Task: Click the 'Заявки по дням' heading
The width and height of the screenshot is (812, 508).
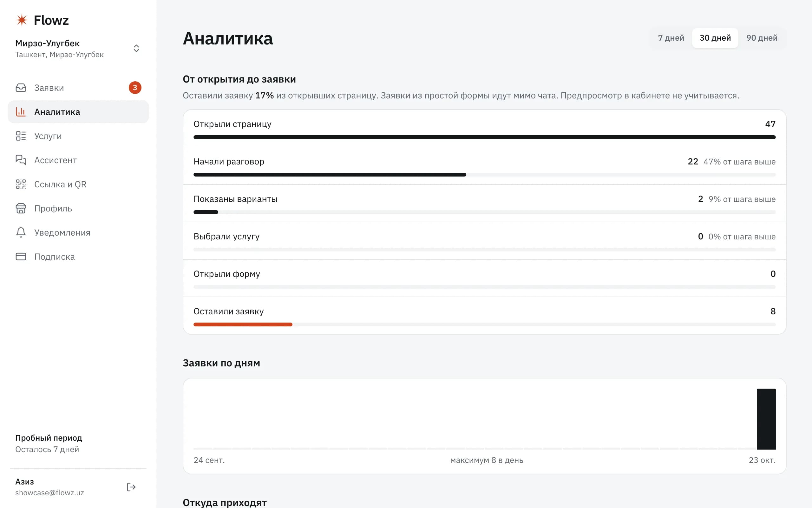Action: [x=221, y=363]
